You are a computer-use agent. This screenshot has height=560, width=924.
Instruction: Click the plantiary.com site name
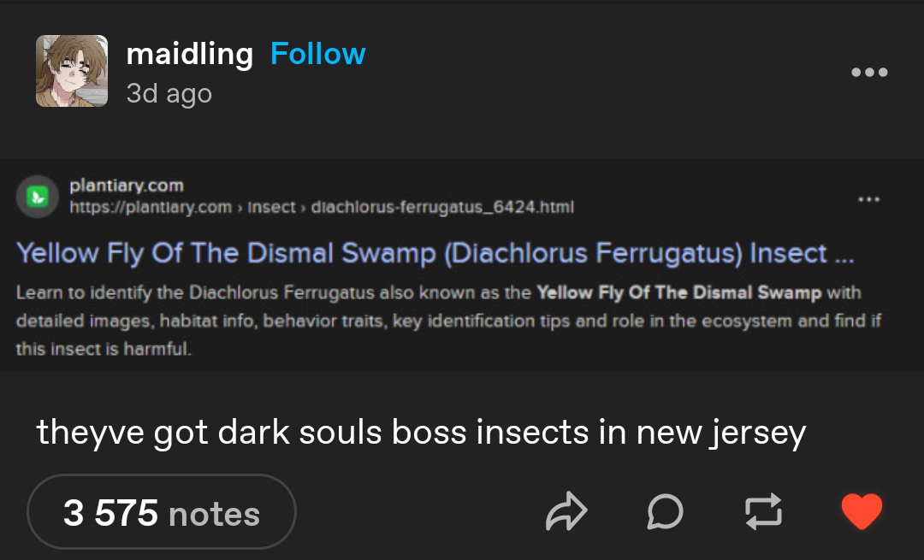[127, 186]
